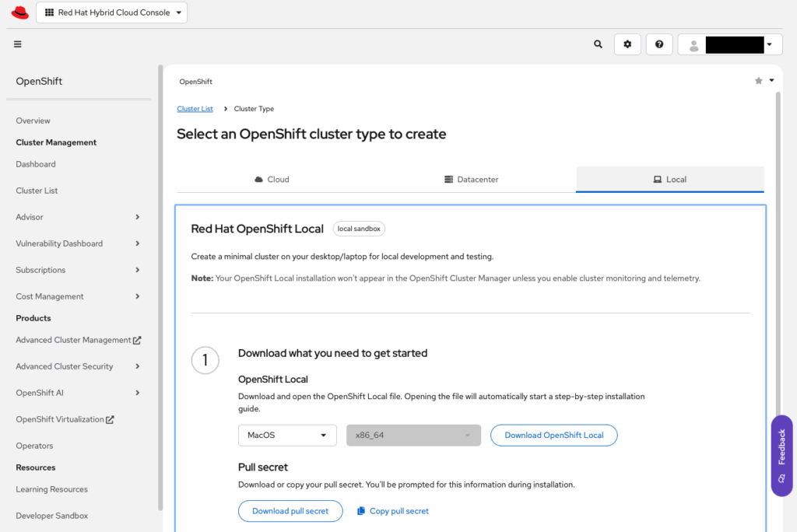The image size is (797, 532).
Task: Expand the Advisor navigation section
Action: click(137, 217)
